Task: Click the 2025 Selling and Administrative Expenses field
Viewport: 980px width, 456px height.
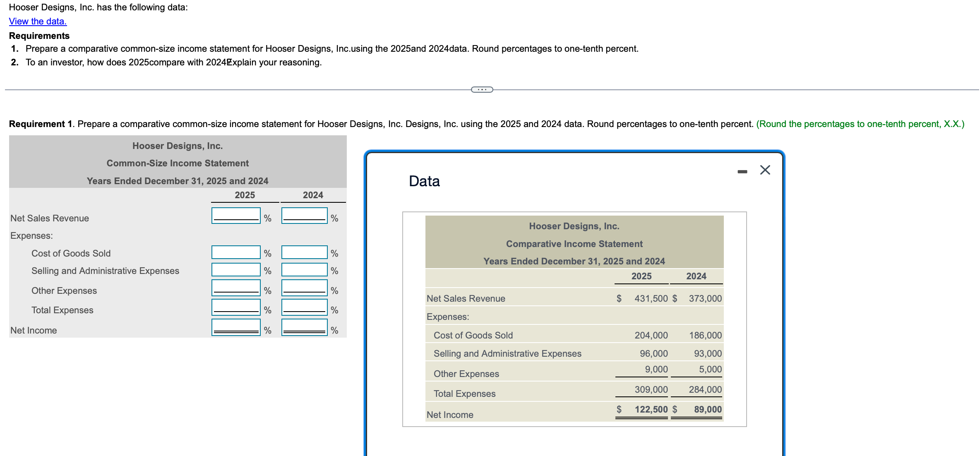Action: pyautogui.click(x=235, y=269)
